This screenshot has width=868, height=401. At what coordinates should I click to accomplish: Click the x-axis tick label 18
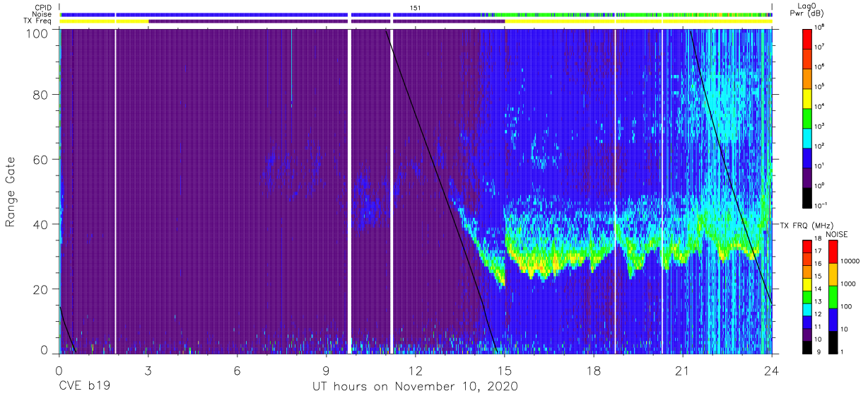[594, 371]
